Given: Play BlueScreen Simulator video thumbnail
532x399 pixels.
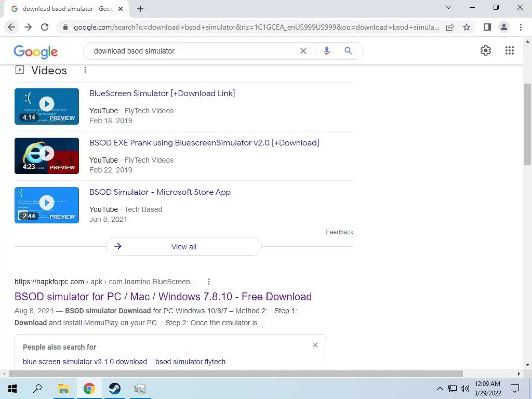Looking at the screenshot, I should 47,107.
